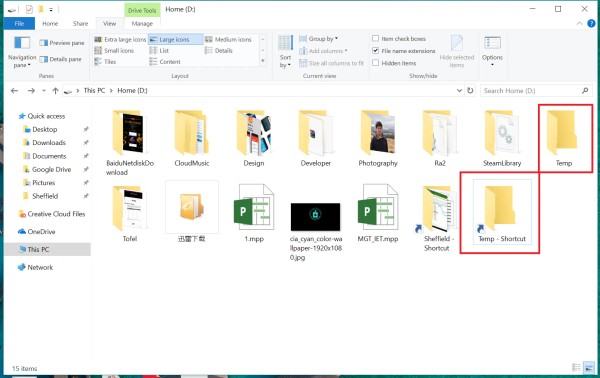
Task: Enable the Preview pane
Action: (x=62, y=43)
